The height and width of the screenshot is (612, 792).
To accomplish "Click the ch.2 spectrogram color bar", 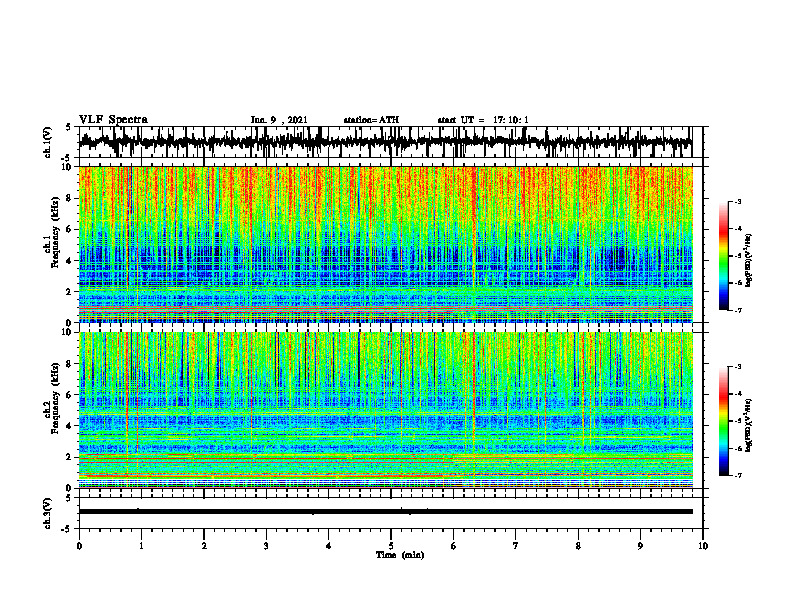I will click(x=724, y=421).
